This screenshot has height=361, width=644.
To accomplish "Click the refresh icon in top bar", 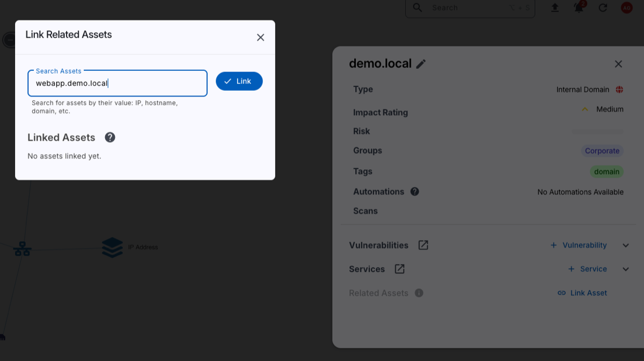I will [x=603, y=8].
